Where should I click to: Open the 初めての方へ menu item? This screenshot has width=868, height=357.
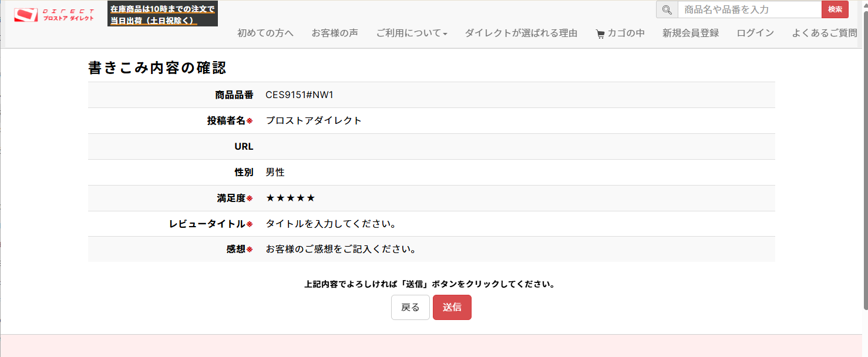click(x=265, y=33)
